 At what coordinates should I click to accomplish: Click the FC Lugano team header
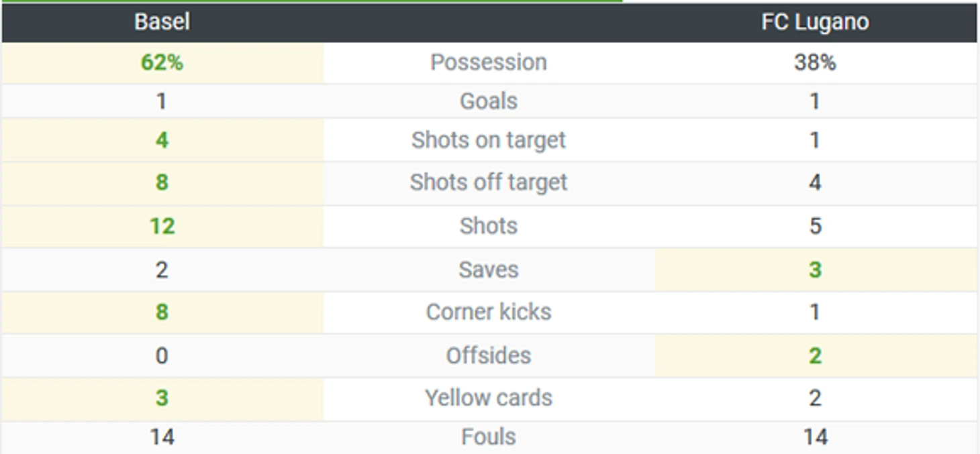pyautogui.click(x=815, y=22)
